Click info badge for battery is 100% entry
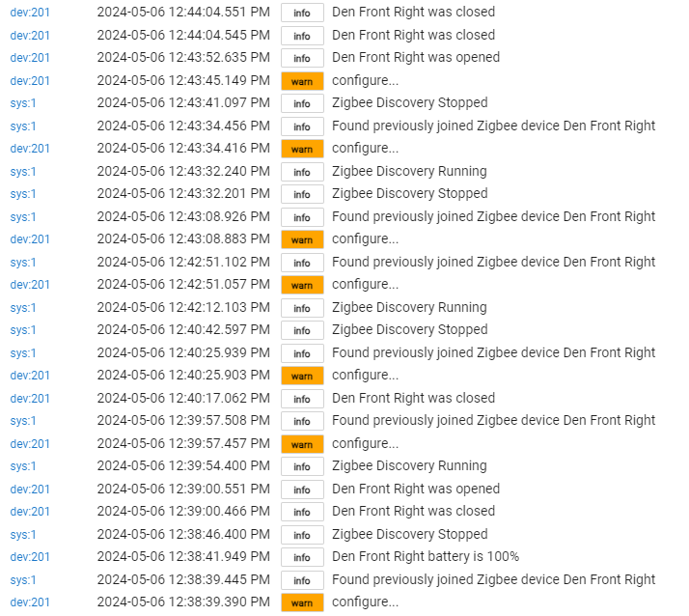689x616 pixels. tap(302, 557)
